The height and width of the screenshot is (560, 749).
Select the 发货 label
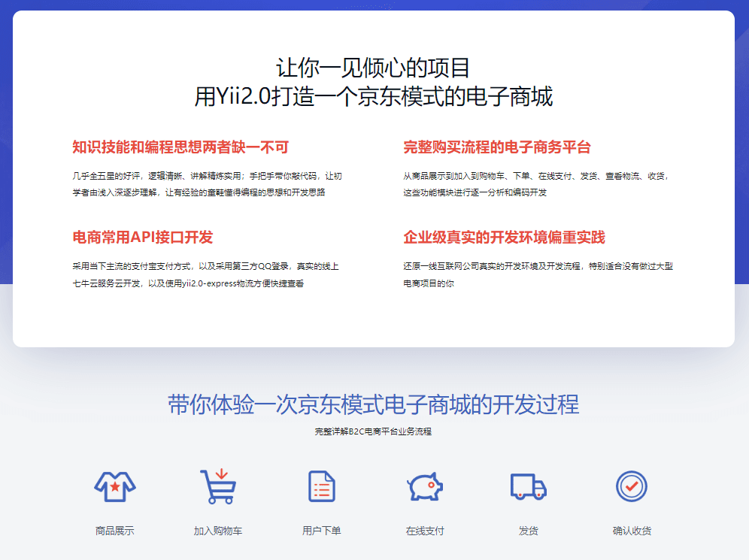528,531
